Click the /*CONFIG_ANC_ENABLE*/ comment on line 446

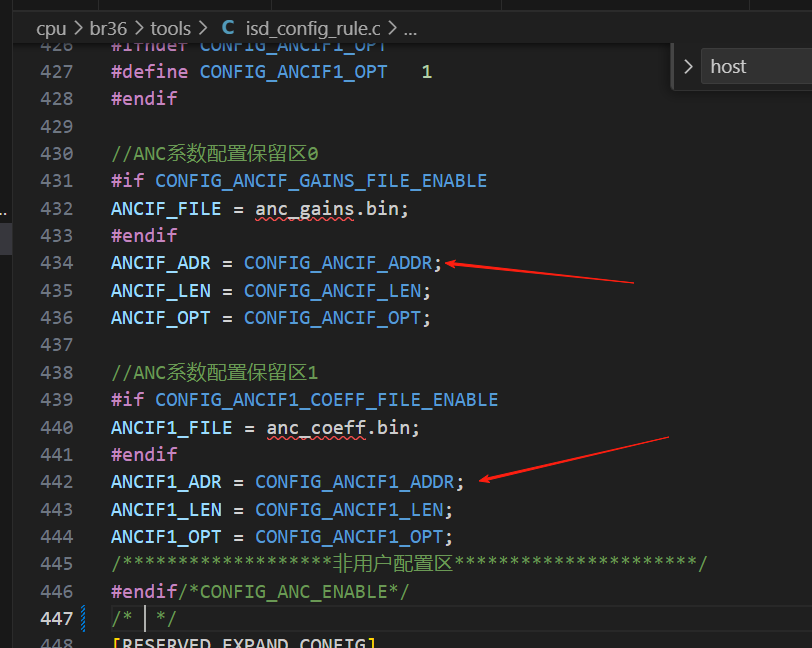pos(294,592)
